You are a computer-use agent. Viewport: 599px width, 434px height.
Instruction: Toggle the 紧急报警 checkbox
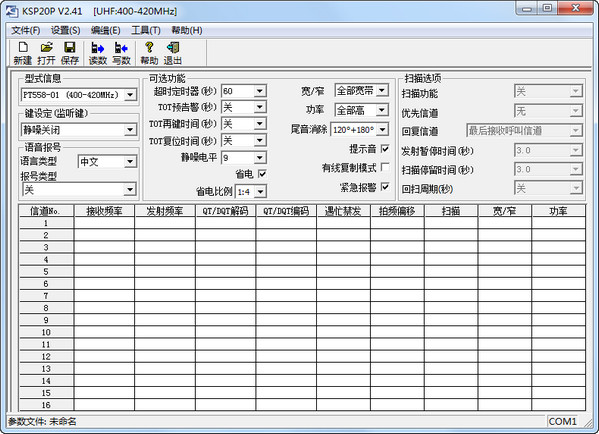(x=385, y=187)
